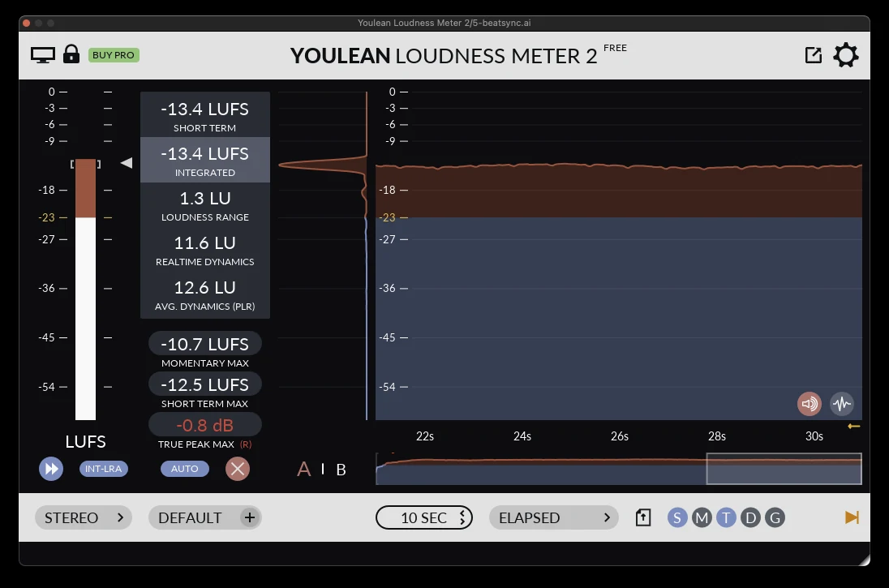Toggle the lock icon
The height and width of the screenshot is (588, 889).
(71, 54)
